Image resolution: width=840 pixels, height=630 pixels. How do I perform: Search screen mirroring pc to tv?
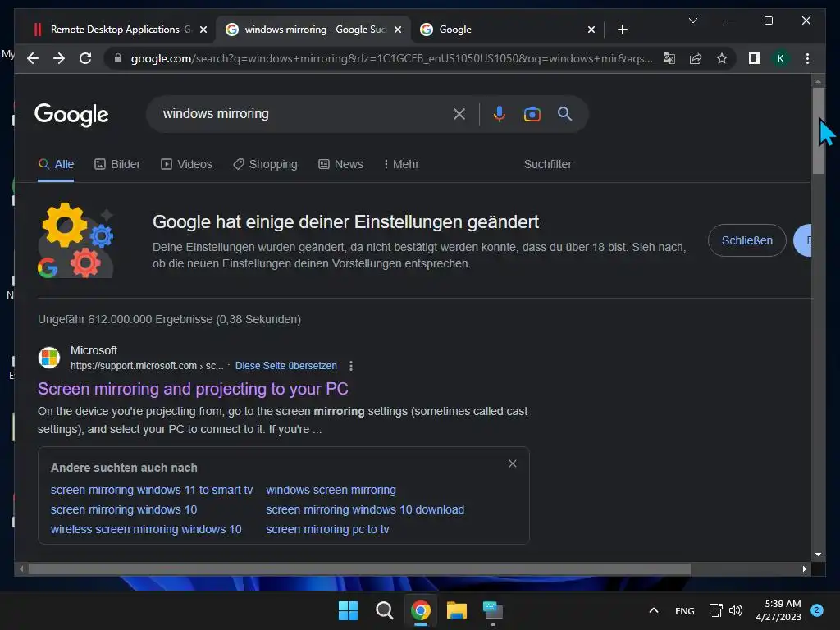point(327,529)
